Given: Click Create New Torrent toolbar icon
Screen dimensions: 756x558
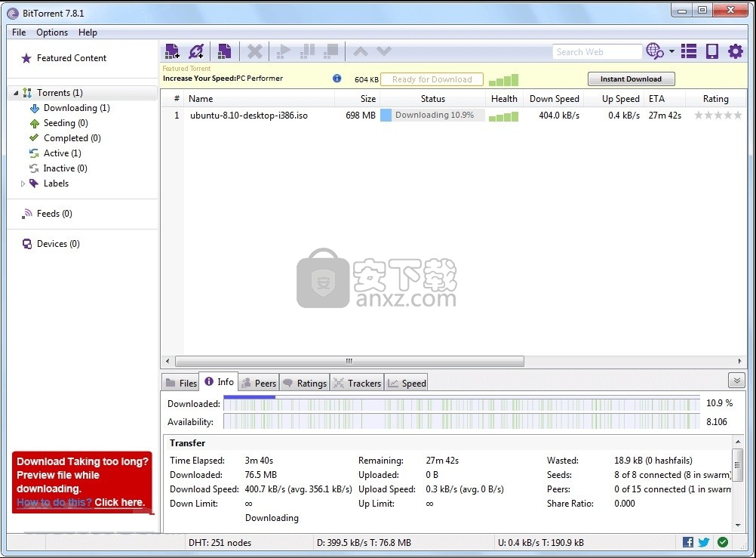Looking at the screenshot, I should [224, 51].
